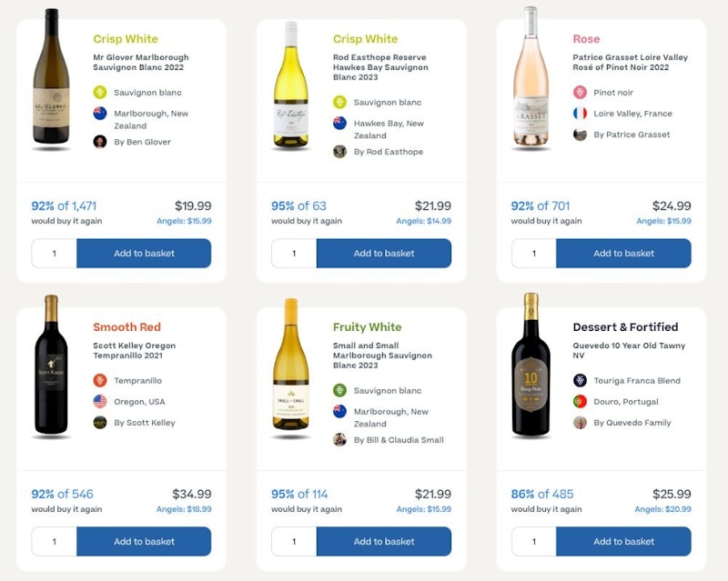Click the Pinot noir grape icon

[x=580, y=93]
